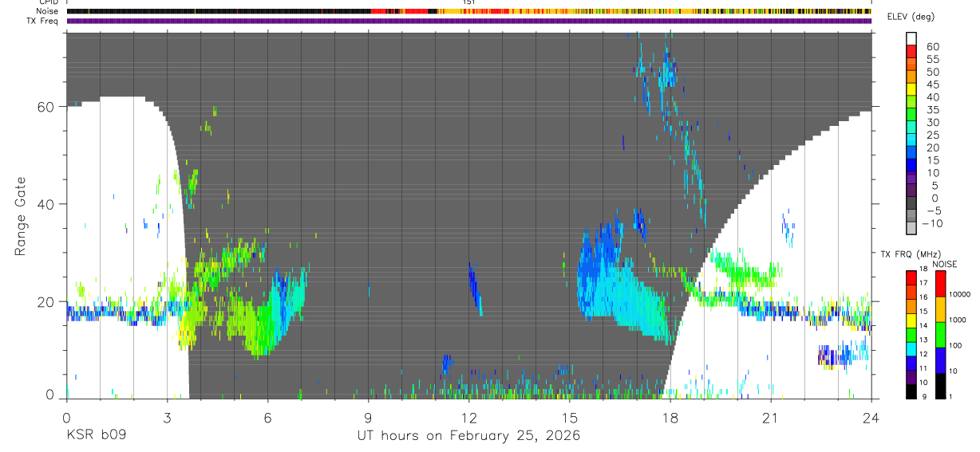Click the blue segment of the NOISE color bar
Screen dimensions: 980x452
coord(940,360)
